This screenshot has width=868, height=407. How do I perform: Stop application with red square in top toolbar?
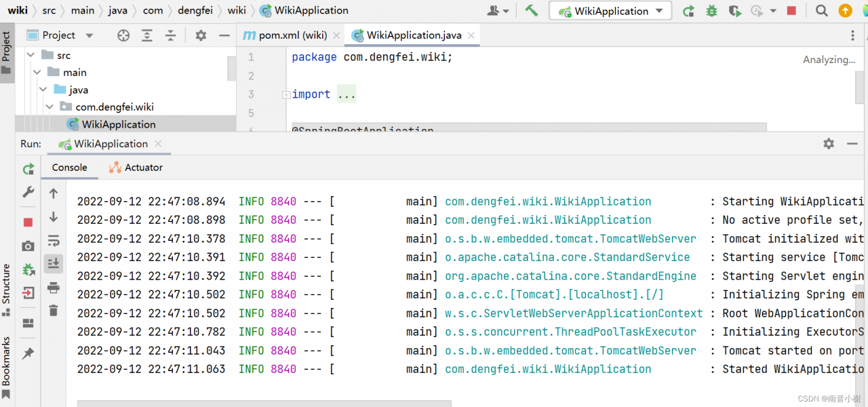791,11
